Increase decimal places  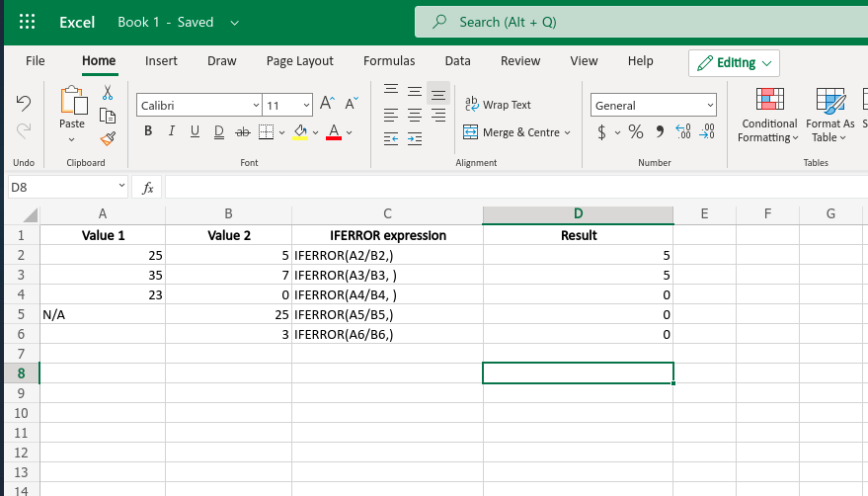click(x=683, y=131)
